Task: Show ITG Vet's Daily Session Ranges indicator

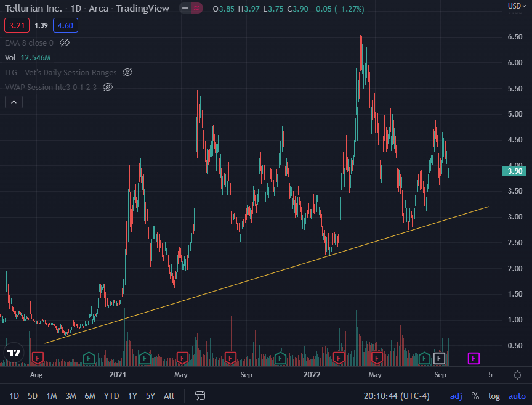Action: 127,72
